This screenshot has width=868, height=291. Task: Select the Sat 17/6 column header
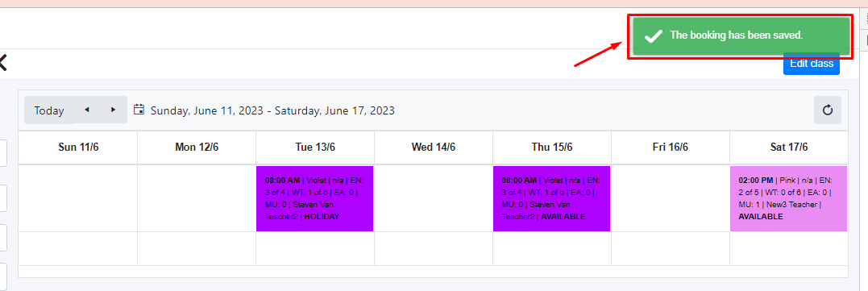[x=789, y=148]
